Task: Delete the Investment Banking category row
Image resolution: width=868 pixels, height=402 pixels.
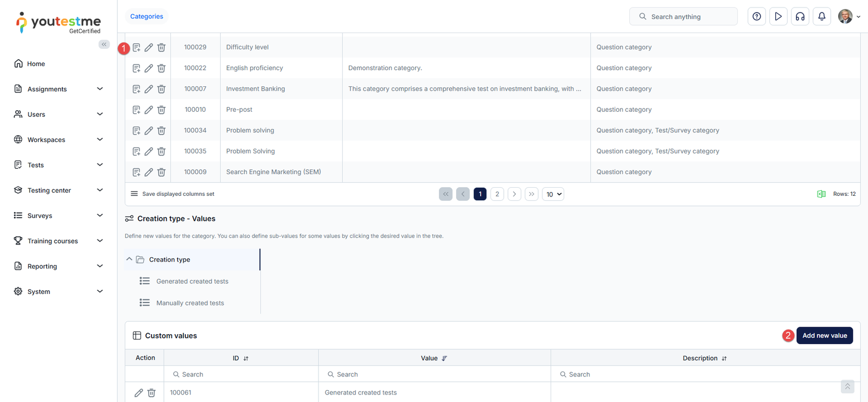Action: (161, 89)
